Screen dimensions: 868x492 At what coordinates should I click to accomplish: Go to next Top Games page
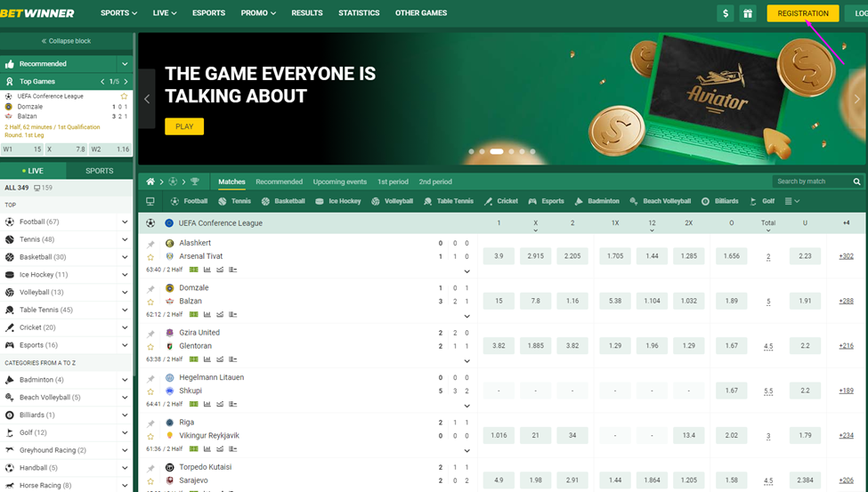126,81
